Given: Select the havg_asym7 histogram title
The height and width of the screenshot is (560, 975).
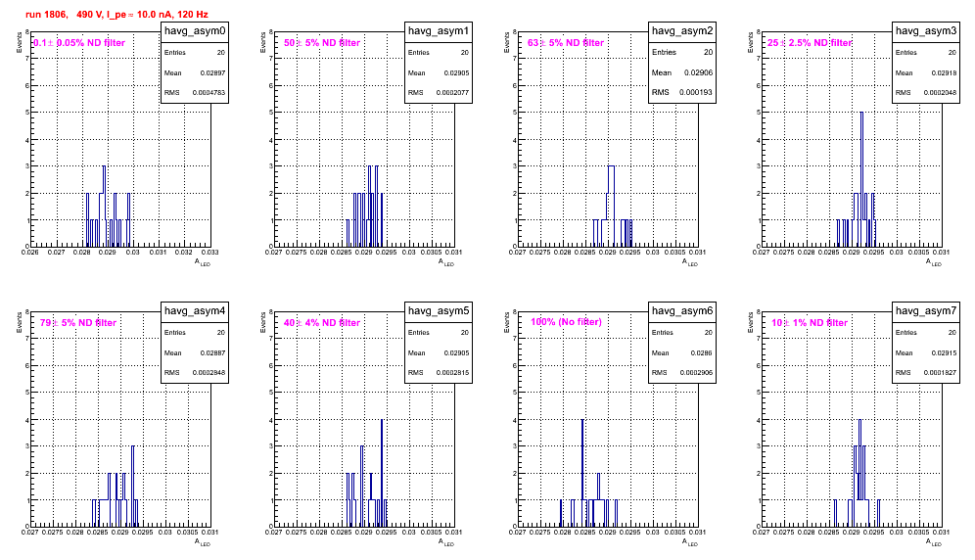Looking at the screenshot, I should click(926, 311).
